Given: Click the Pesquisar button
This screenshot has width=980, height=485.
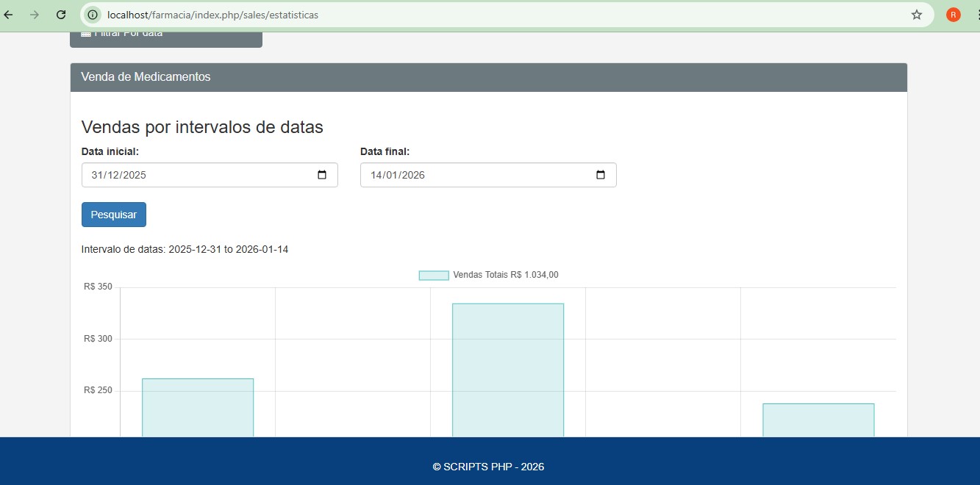Looking at the screenshot, I should (114, 215).
